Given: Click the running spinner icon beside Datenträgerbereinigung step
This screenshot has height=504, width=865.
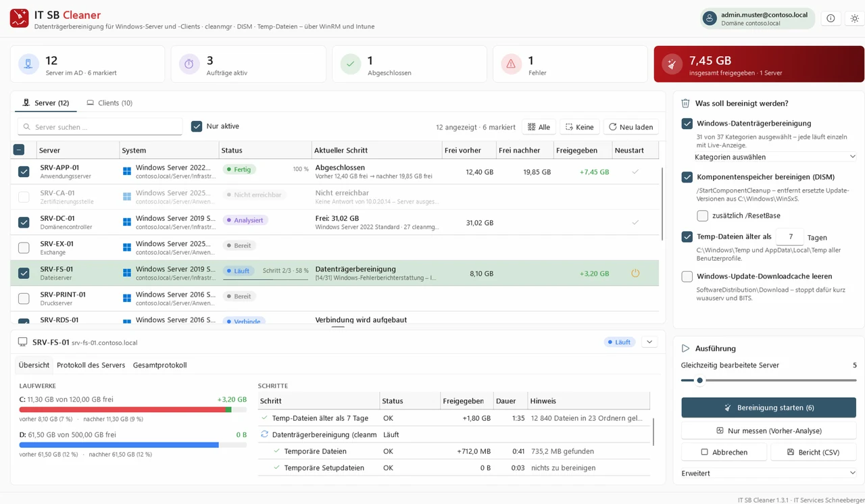Looking at the screenshot, I should pyautogui.click(x=265, y=434).
